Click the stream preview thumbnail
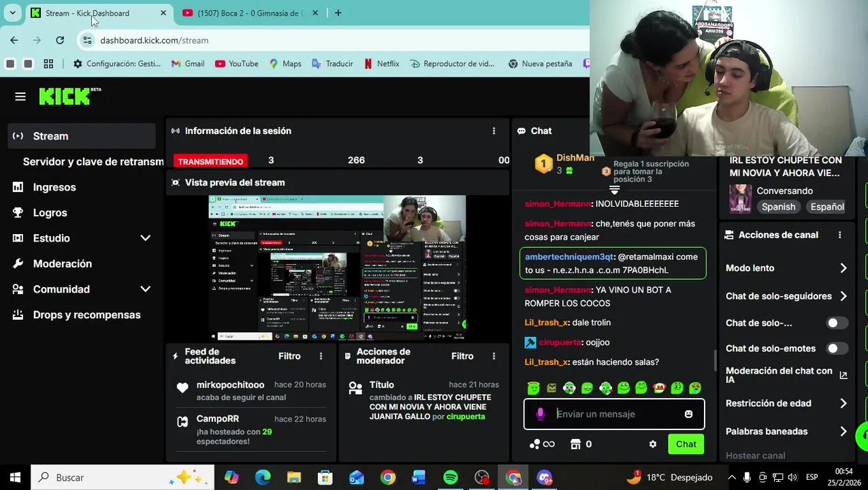The image size is (868, 490). click(337, 267)
